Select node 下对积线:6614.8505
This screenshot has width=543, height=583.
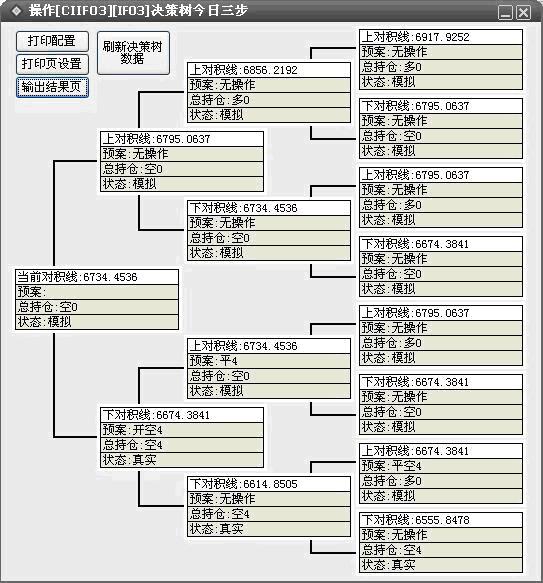[x=269, y=484]
